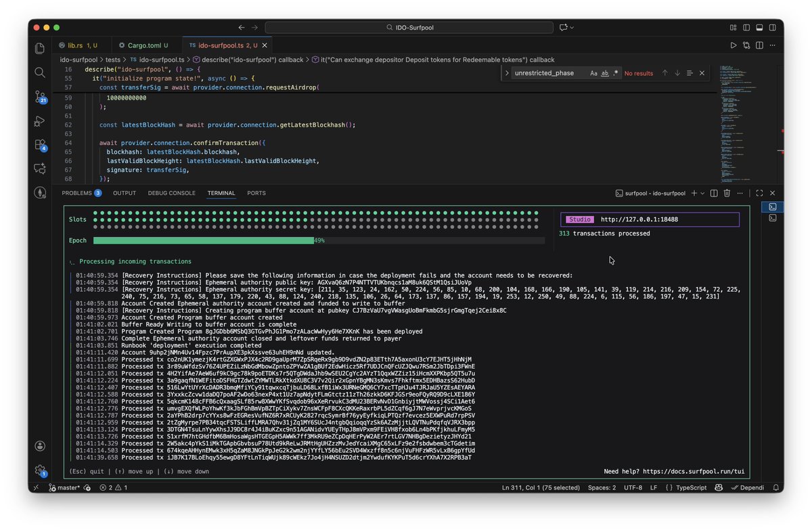Viewport: 812px width, 530px height.
Task: Go to next match in find widget
Action: point(677,73)
